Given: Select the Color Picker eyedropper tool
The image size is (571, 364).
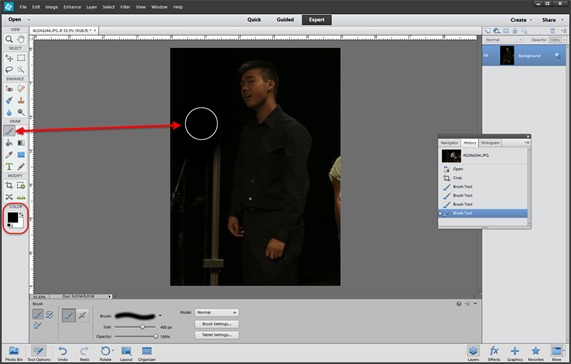Looking at the screenshot, I should [x=9, y=155].
